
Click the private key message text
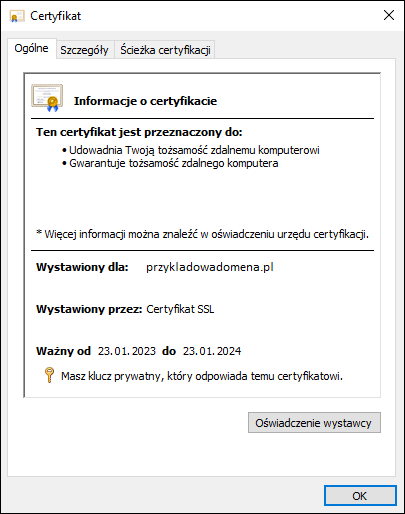pos(202,376)
